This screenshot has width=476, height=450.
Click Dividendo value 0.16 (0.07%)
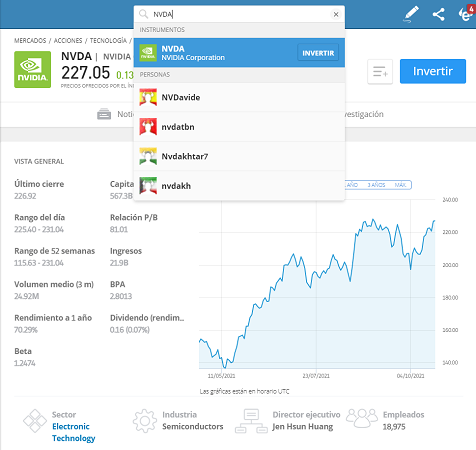click(x=130, y=330)
